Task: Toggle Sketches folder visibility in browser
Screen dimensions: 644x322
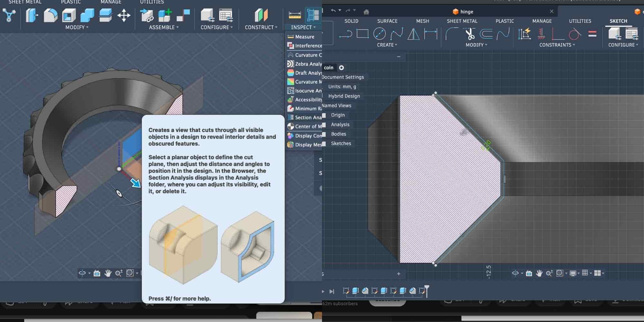Action: pos(324,144)
